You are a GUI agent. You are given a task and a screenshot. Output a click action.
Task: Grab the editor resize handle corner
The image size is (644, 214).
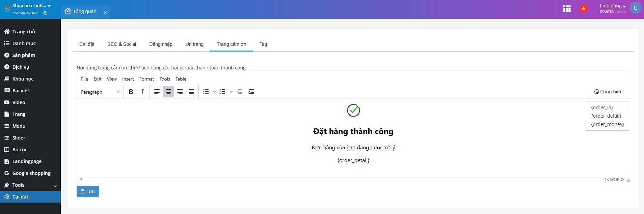point(628,180)
